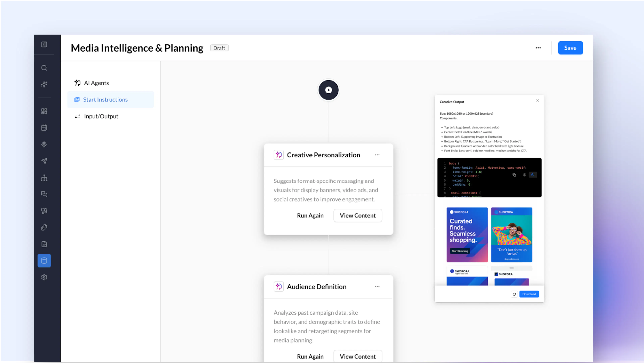644x363 pixels.
Task: Click Run Again on Audience Definition
Action: click(310, 356)
